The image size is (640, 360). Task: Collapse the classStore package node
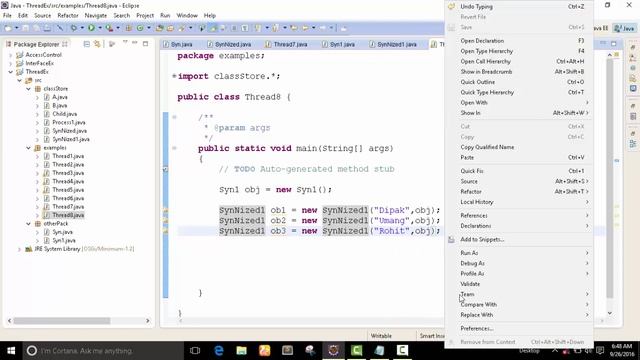click(x=29, y=89)
